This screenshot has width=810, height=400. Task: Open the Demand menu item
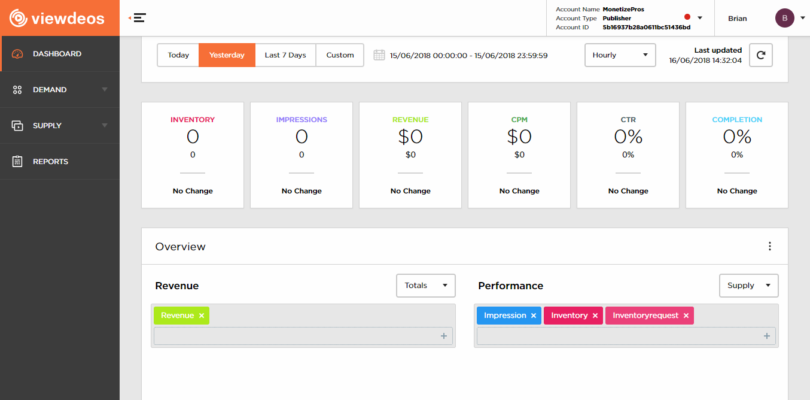point(60,89)
